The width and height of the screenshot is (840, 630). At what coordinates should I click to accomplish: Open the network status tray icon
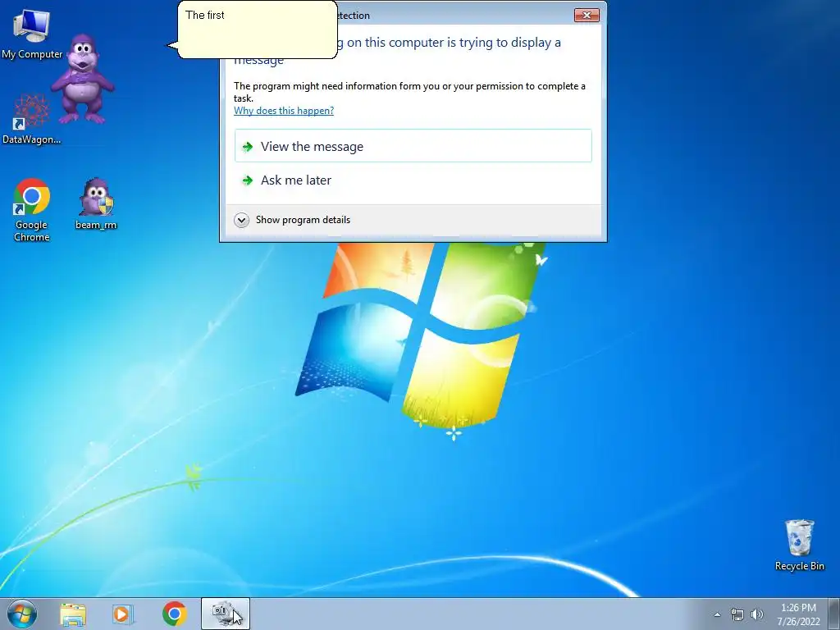point(737,614)
